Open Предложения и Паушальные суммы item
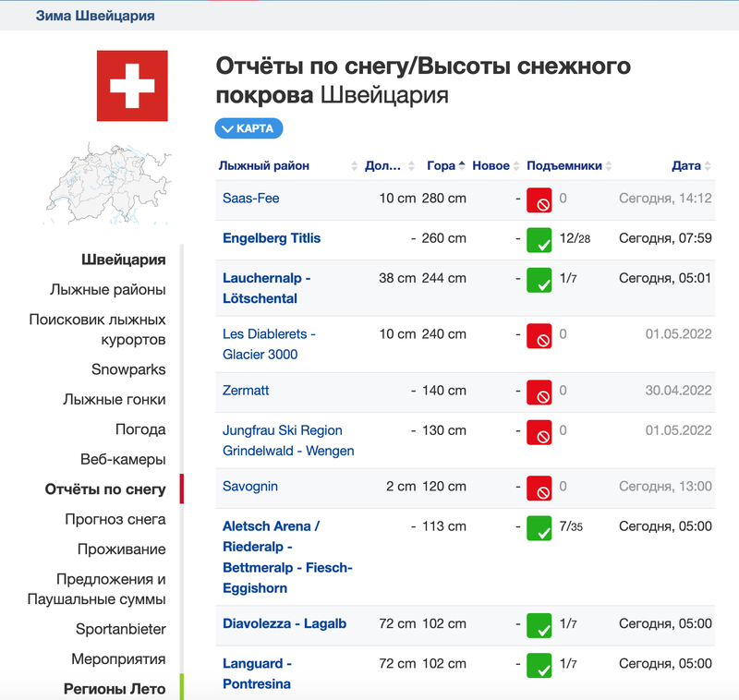The height and width of the screenshot is (700, 739). (x=97, y=589)
